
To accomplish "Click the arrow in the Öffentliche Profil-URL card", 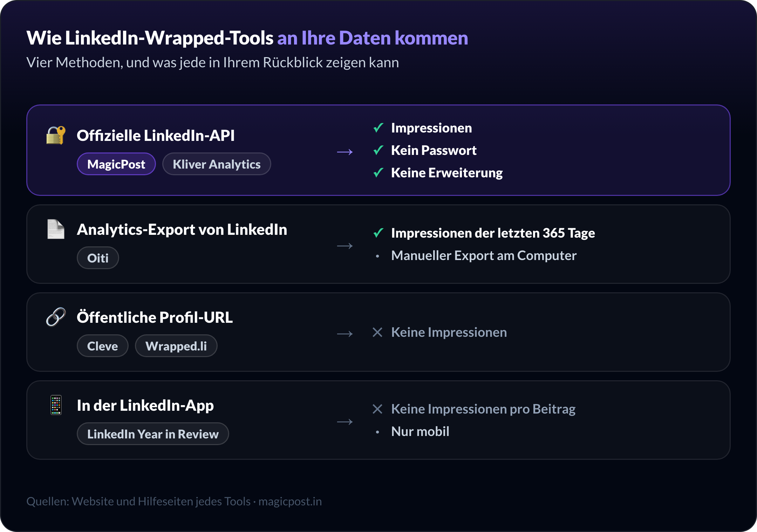I will tap(345, 334).
